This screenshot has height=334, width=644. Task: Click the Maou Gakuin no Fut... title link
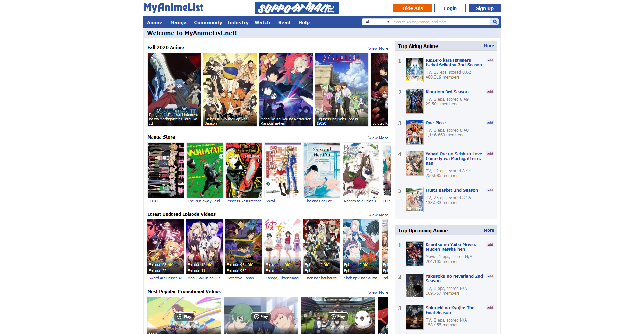pyautogui.click(x=205, y=278)
